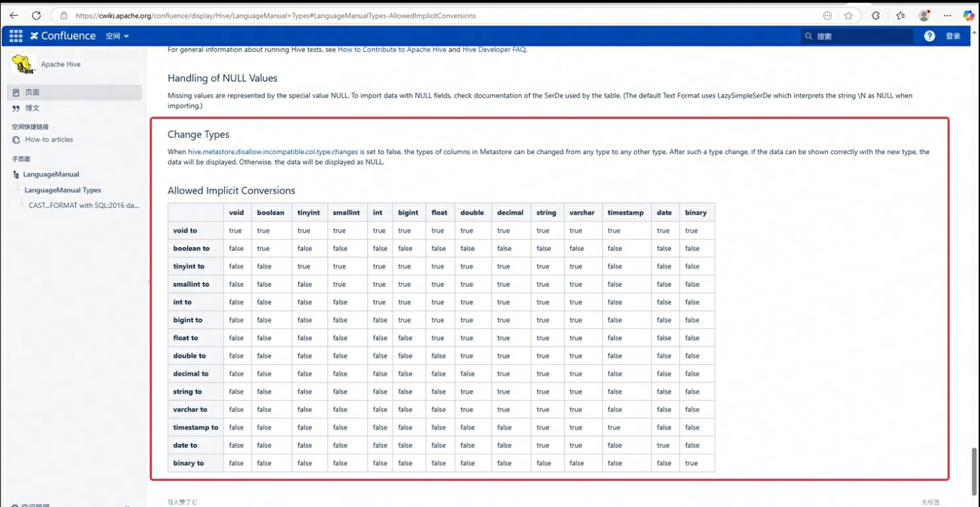Add this page to favorites star
The width and height of the screenshot is (980, 507).
click(848, 15)
